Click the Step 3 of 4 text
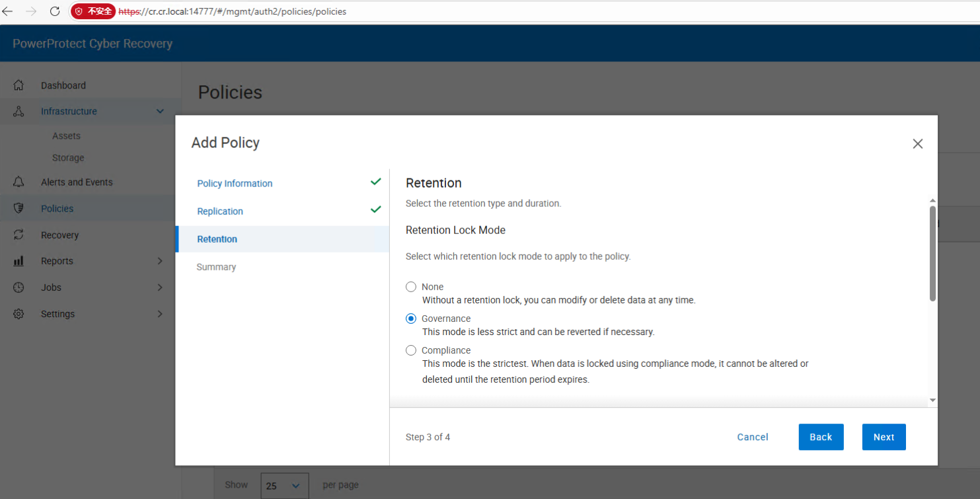The width and height of the screenshot is (980, 499). click(428, 437)
